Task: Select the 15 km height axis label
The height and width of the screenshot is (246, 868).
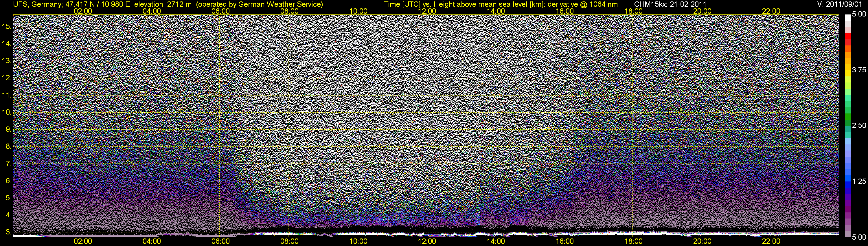Action: (7, 27)
